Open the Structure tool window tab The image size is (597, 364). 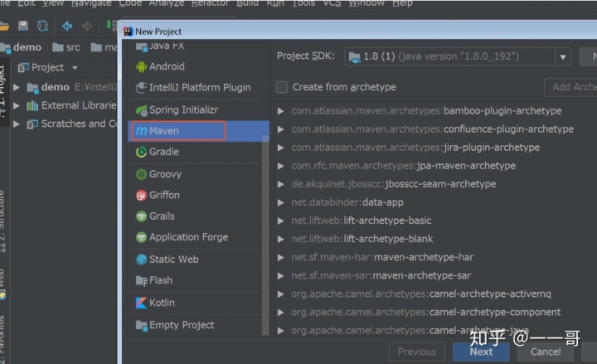coord(2,221)
